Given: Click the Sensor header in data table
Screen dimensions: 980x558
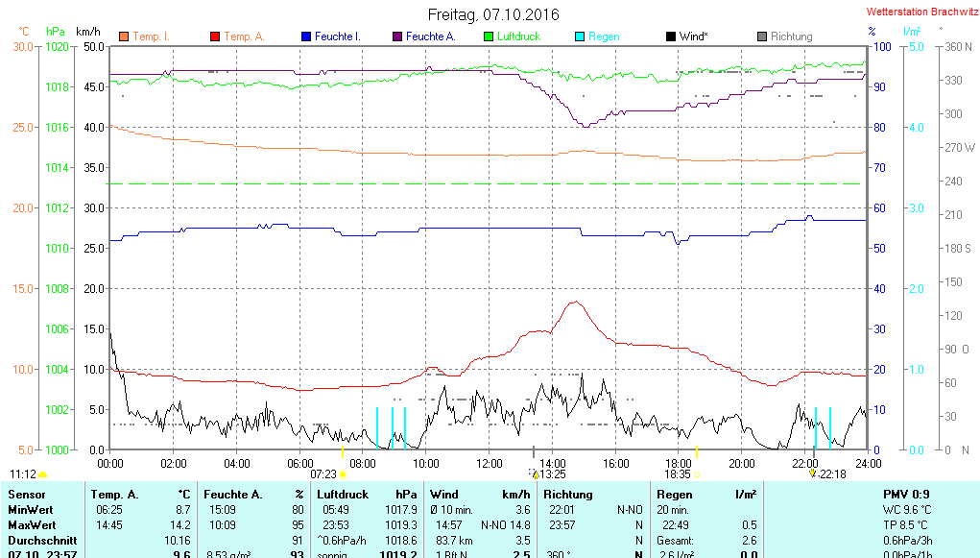Looking at the screenshot, I should click(26, 494).
